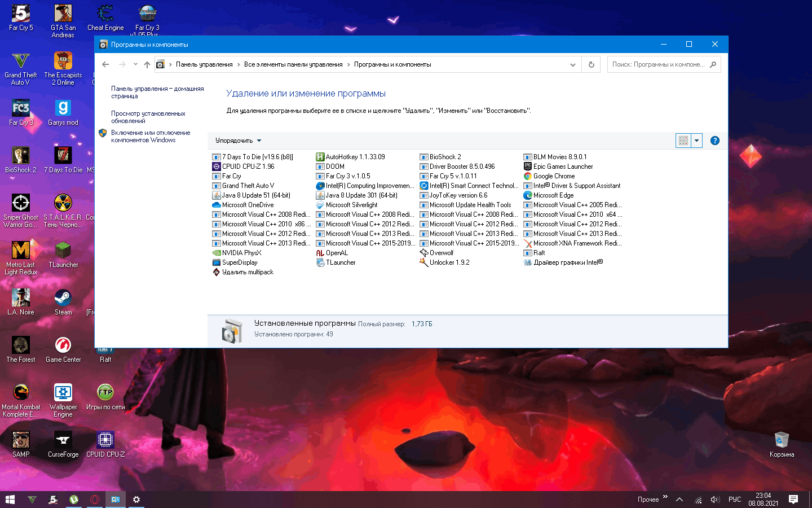Image resolution: width=812 pixels, height=508 pixels.
Task: Open the Opera browser taskbar icon
Action: (x=95, y=500)
